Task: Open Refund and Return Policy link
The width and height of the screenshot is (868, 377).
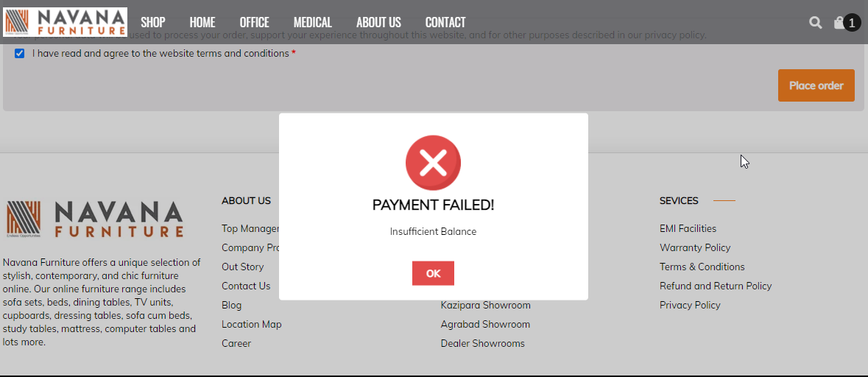Action: [x=716, y=286]
